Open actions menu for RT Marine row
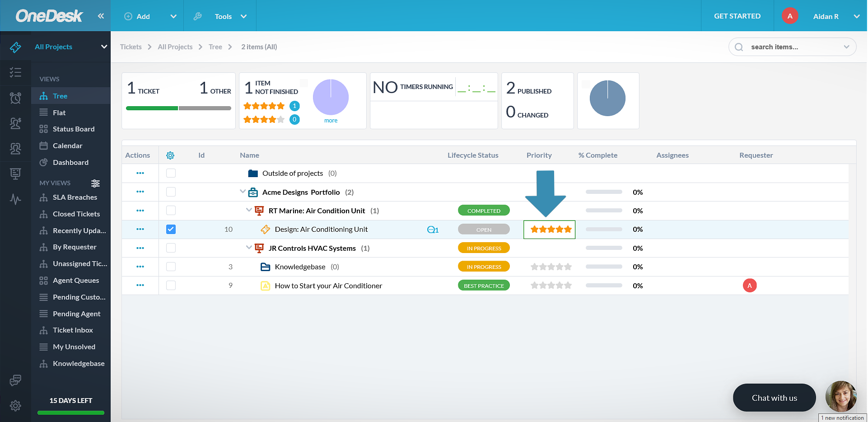The height and width of the screenshot is (422, 868). [x=140, y=211]
